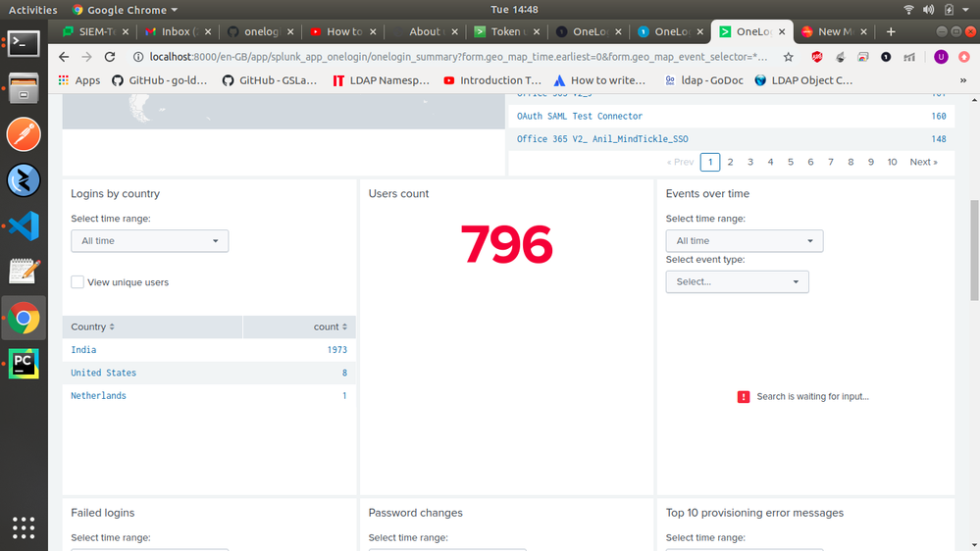Sort the table by the count column
Image resolution: width=980 pixels, height=551 pixels.
(x=331, y=327)
